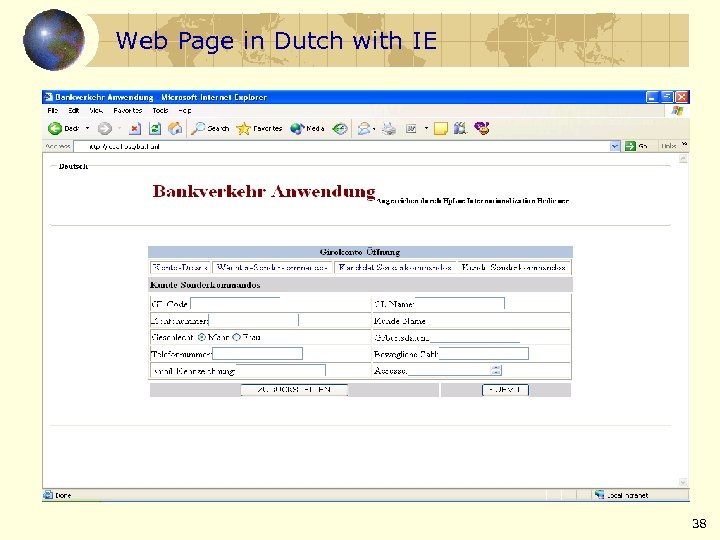Switch to the Kunde Sonderkommandos tab
The image size is (720, 540).
click(x=514, y=267)
